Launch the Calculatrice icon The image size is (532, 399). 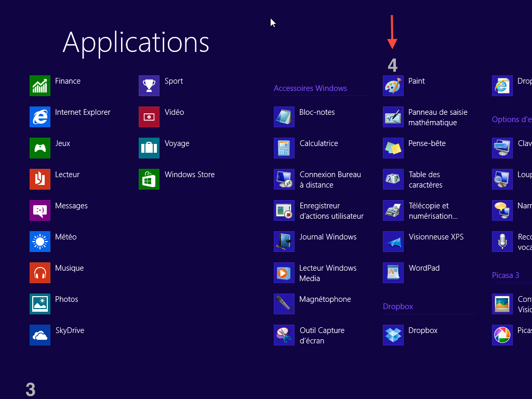point(284,148)
